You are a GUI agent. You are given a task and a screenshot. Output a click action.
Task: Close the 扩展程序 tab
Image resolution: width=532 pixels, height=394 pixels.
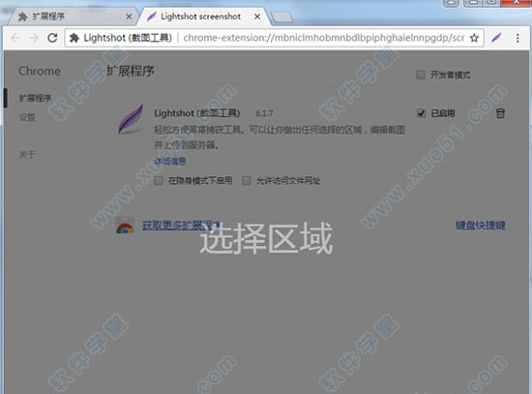(x=129, y=16)
